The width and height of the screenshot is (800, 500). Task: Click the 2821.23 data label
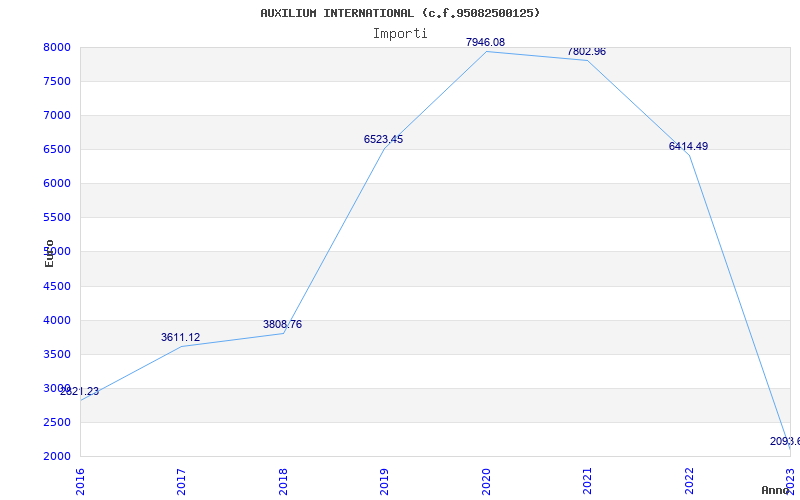(79, 392)
